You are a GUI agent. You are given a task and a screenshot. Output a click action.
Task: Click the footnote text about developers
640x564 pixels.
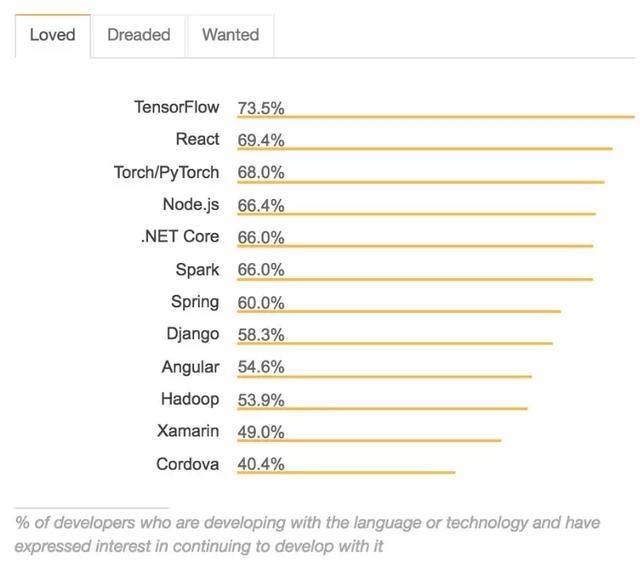click(x=307, y=535)
